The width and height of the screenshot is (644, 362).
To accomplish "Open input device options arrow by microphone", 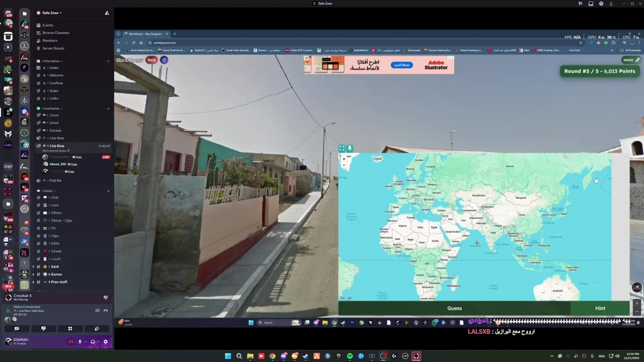I will click(x=85, y=342).
